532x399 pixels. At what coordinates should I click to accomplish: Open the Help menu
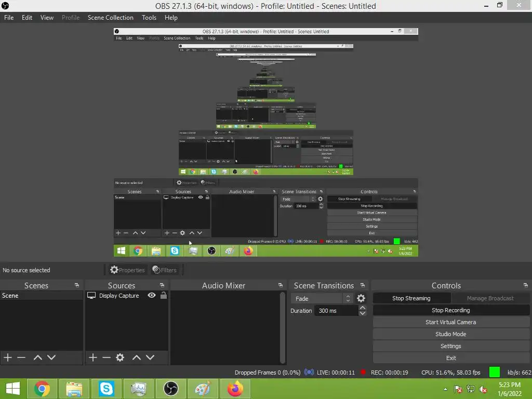[x=171, y=17]
